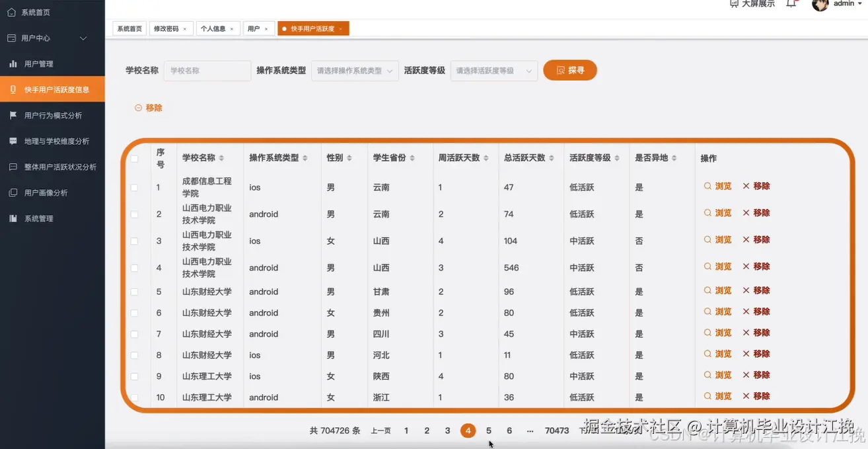Screen dimensions: 868x449
Task: Open admin user dropdown menu
Action: pyautogui.click(x=848, y=4)
